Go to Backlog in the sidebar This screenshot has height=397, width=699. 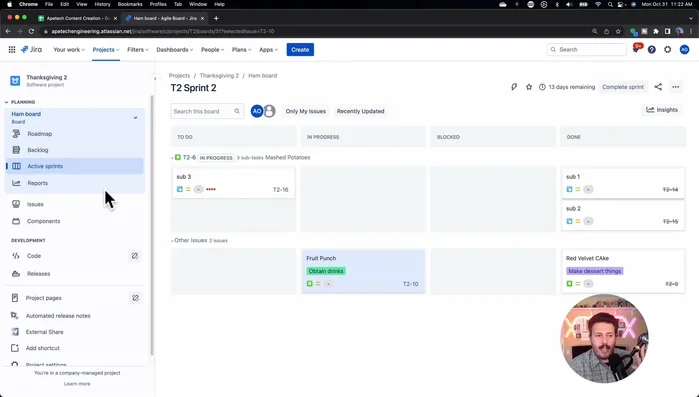[75, 150]
